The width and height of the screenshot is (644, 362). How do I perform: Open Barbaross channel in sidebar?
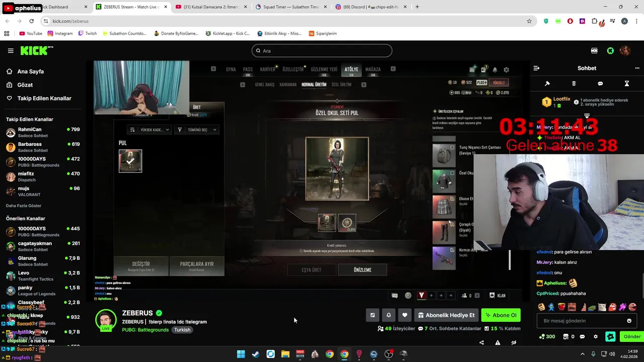(x=43, y=147)
